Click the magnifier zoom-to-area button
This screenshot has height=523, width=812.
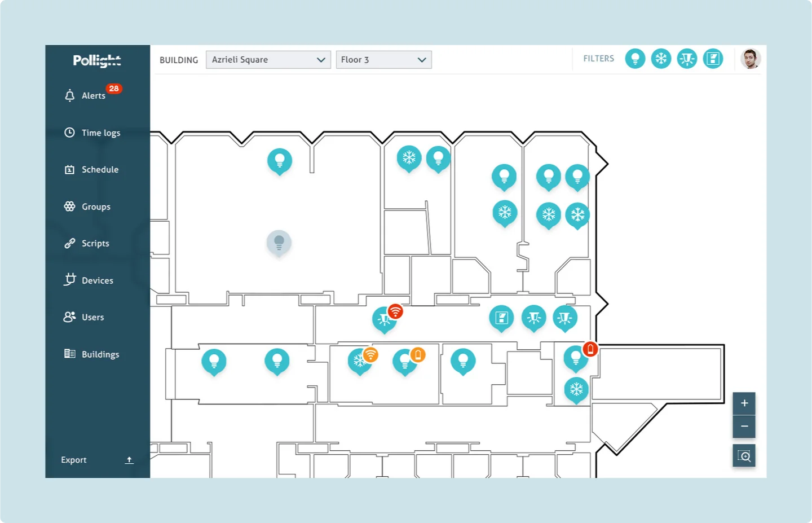tap(744, 456)
